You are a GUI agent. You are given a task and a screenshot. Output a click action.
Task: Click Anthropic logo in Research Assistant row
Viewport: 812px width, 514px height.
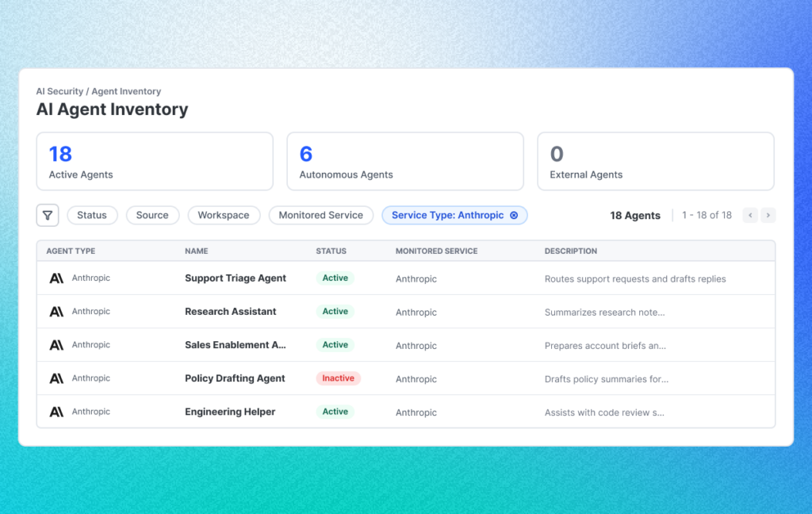[x=56, y=312]
